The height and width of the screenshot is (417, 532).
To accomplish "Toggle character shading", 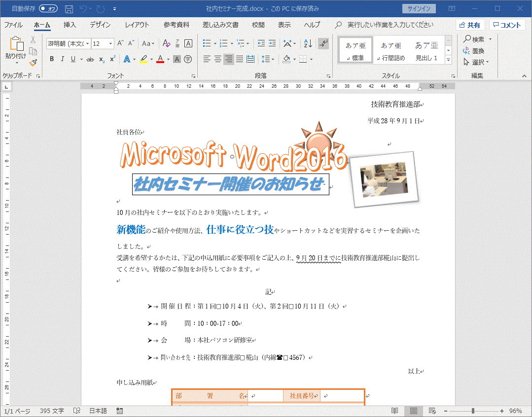I will coord(177,59).
